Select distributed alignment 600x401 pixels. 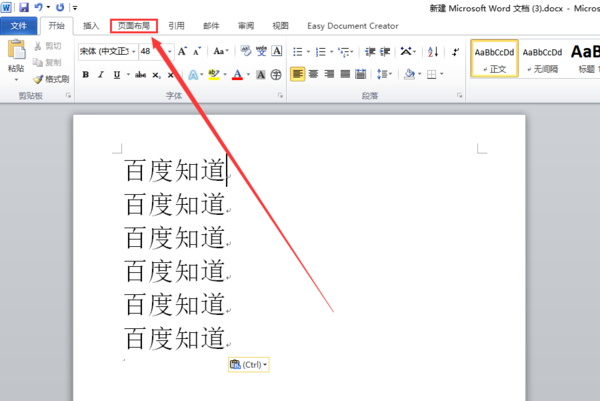pyautogui.click(x=360, y=74)
